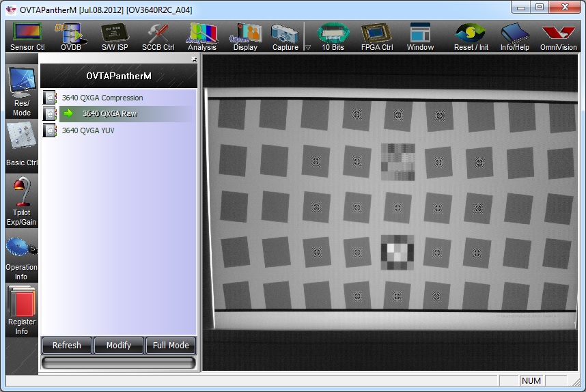586x392 pixels.
Task: Open the Info/Help book icon
Action: (514, 37)
